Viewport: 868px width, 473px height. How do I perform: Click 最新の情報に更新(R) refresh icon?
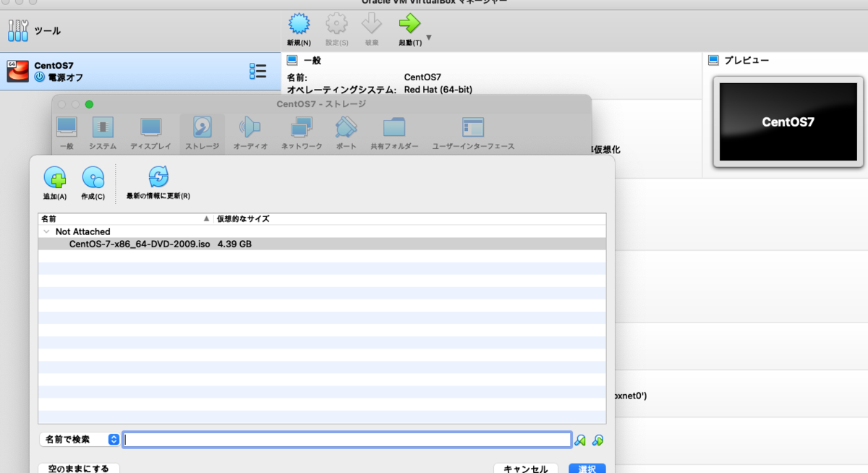click(x=158, y=182)
